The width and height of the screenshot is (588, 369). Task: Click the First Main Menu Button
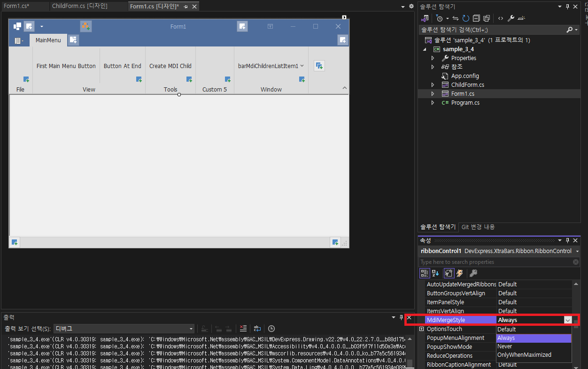66,66
